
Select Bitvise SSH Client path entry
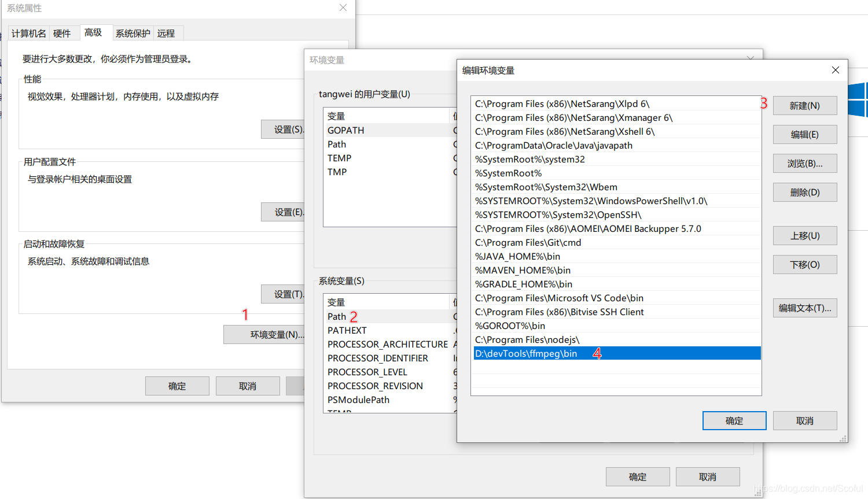[617, 312]
